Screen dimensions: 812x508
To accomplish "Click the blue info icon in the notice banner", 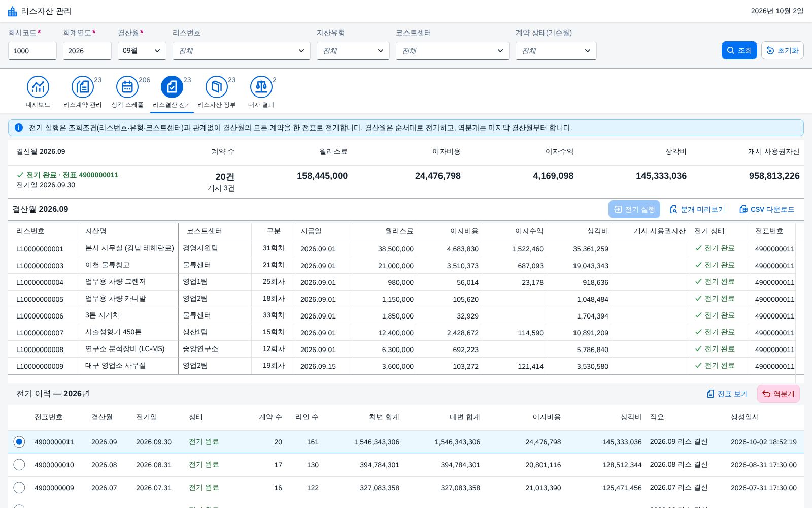I will click(x=19, y=128).
